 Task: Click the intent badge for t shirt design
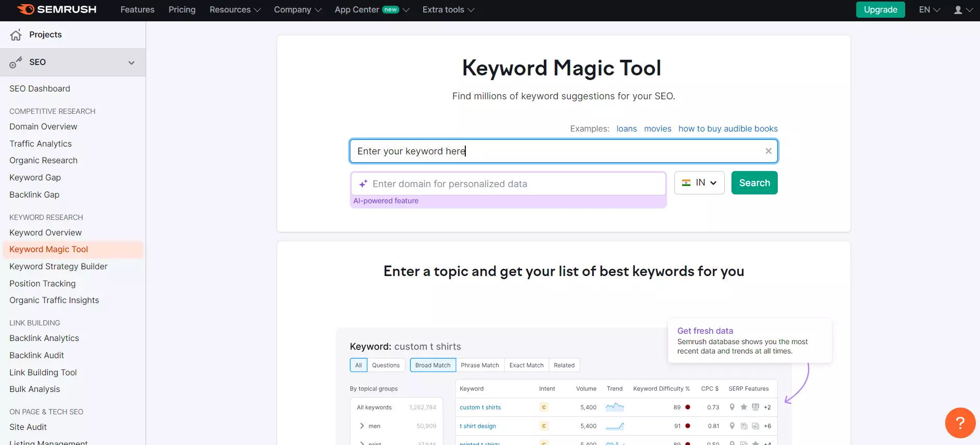[x=544, y=426]
